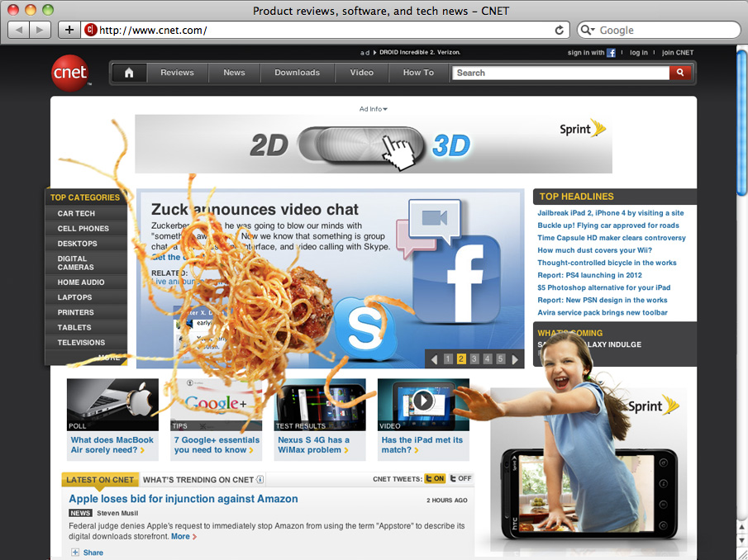This screenshot has height=560, width=748.
Task: Select Digital Cameras category
Action: point(75,263)
